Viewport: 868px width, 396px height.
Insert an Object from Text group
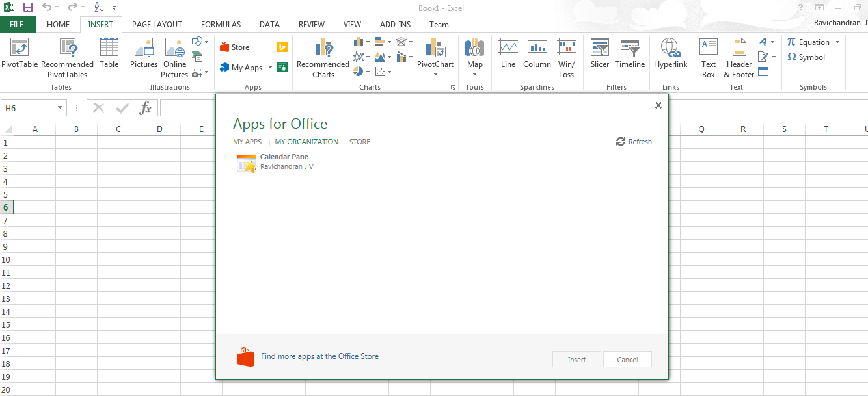pos(763,72)
